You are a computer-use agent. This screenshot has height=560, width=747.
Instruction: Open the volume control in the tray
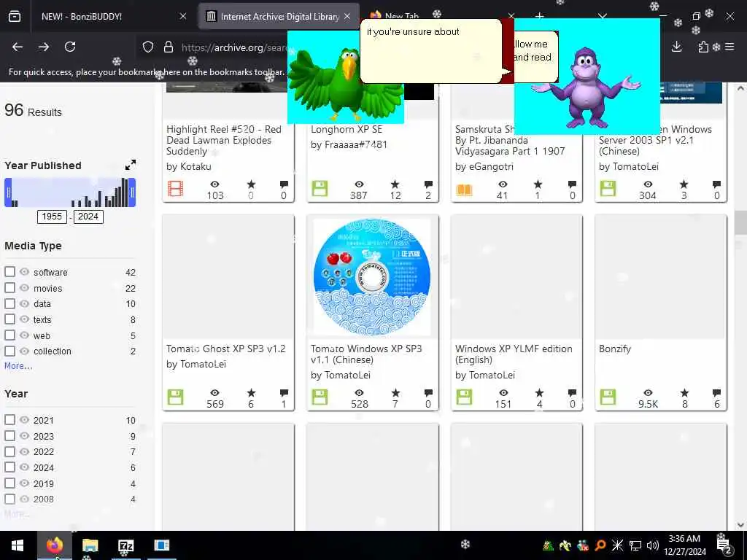[653, 545]
